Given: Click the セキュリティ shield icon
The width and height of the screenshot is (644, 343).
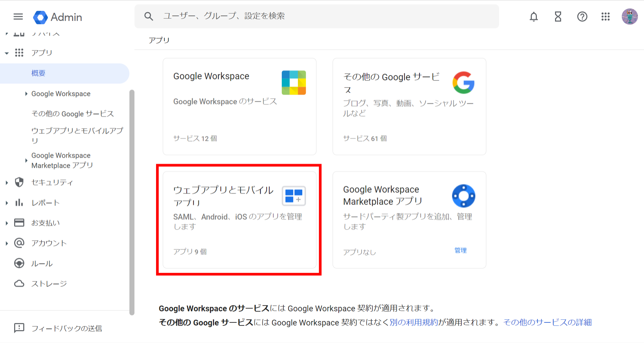Looking at the screenshot, I should point(19,182).
